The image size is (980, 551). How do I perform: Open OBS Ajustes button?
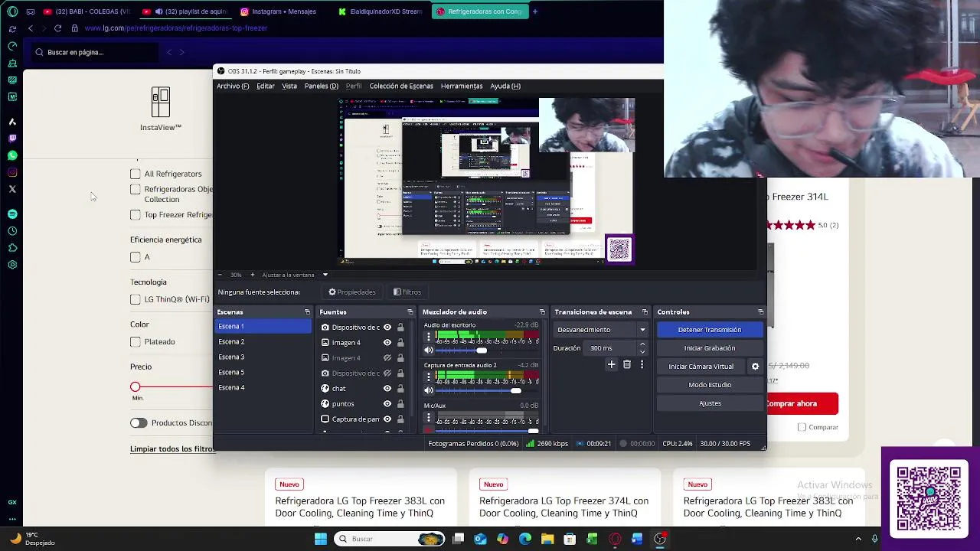click(x=710, y=403)
